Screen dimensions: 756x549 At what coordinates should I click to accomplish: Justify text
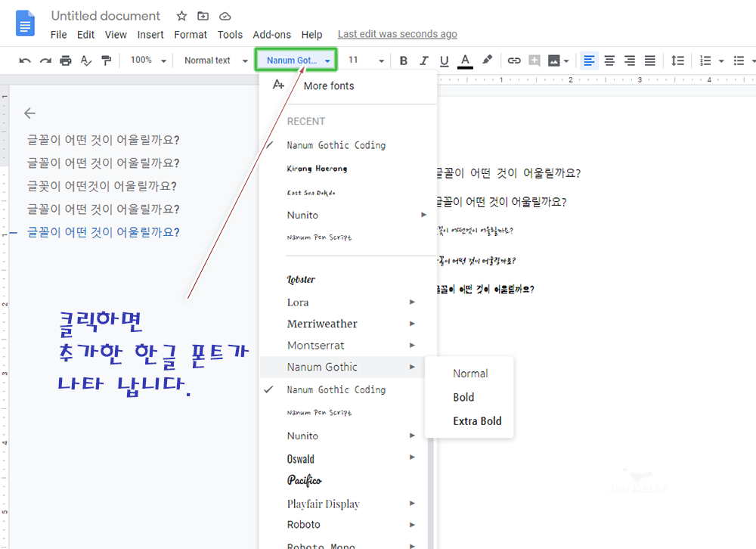(650, 60)
